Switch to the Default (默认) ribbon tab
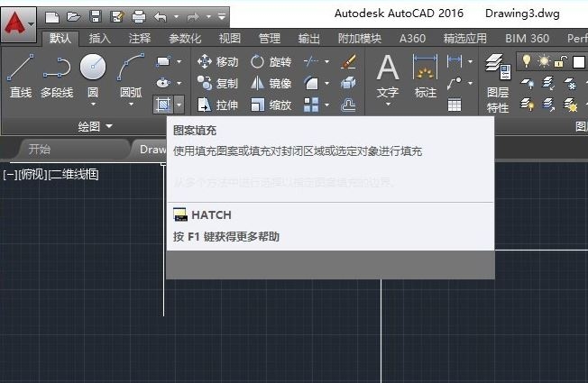 tap(60, 38)
